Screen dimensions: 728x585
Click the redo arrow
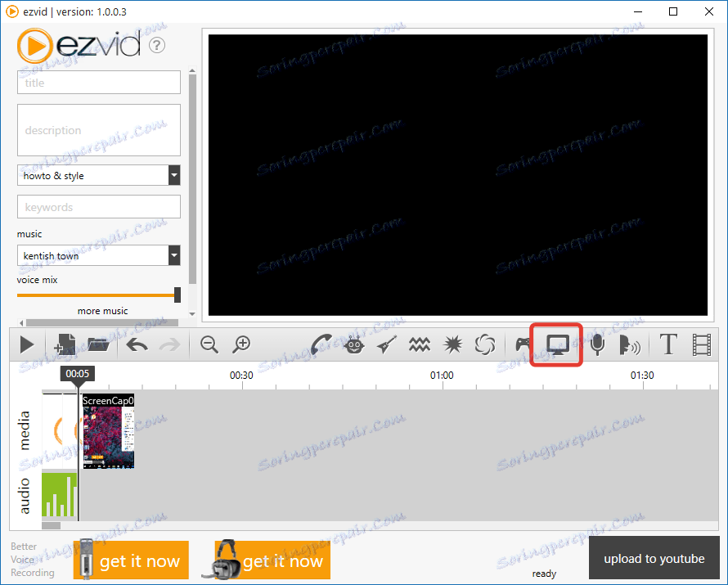coord(170,345)
